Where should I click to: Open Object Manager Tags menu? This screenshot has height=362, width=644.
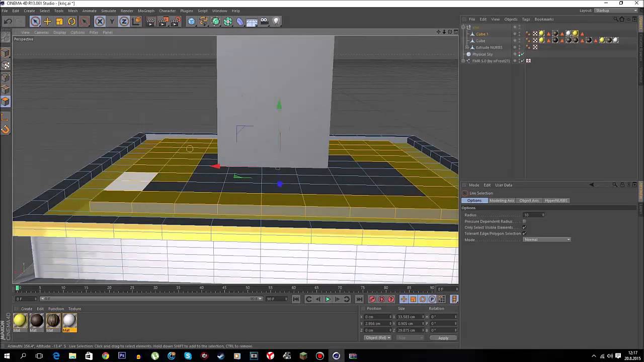[x=526, y=19]
